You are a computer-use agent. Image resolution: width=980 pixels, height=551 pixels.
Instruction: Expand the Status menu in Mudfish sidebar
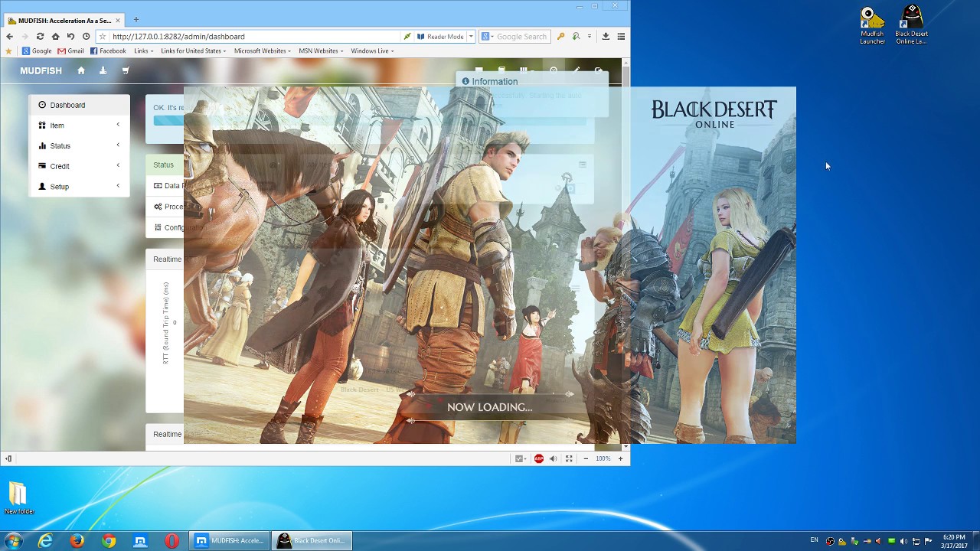[x=79, y=145]
